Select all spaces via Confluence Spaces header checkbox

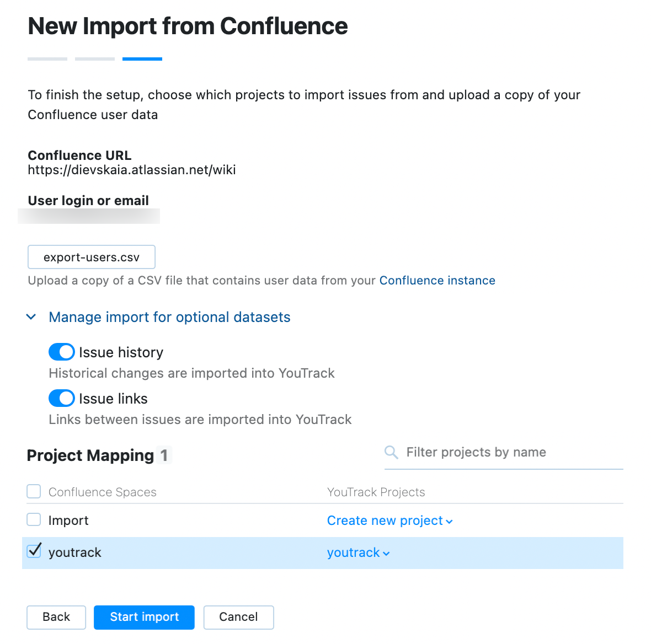click(x=33, y=491)
